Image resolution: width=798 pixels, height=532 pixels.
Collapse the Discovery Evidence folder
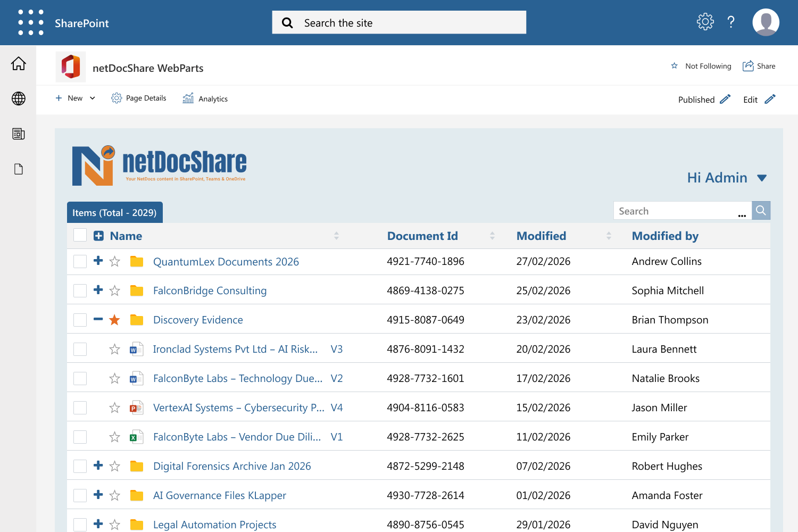[x=98, y=319]
